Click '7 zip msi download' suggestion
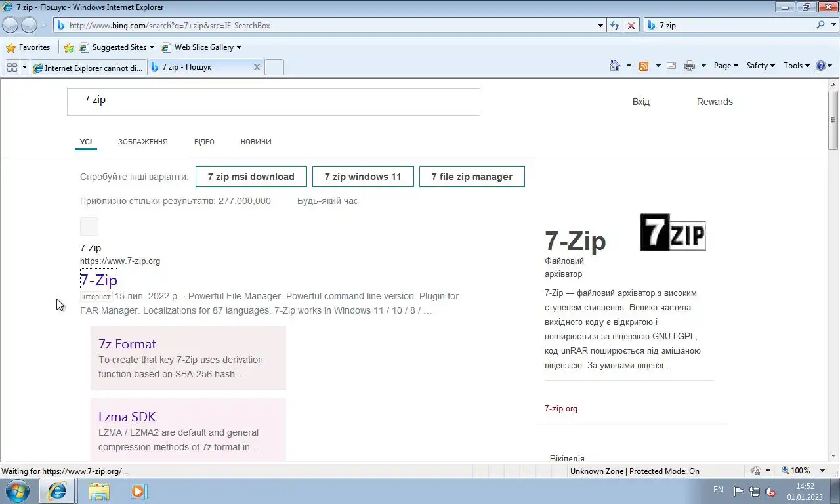 pos(251,177)
